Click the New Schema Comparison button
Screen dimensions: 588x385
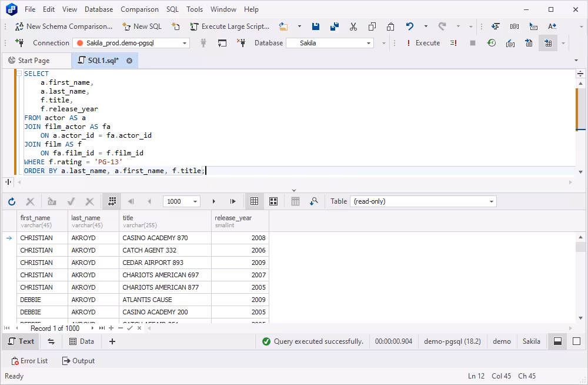coord(64,26)
